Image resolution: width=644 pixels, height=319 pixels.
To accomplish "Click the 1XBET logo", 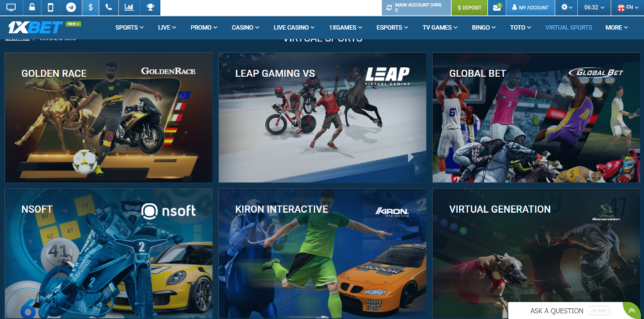I will pos(36,28).
